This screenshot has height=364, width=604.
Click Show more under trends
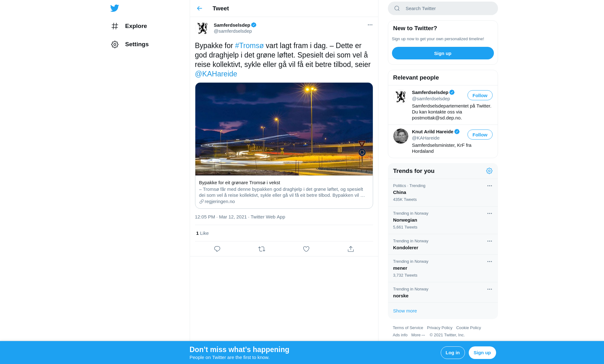[x=405, y=311]
